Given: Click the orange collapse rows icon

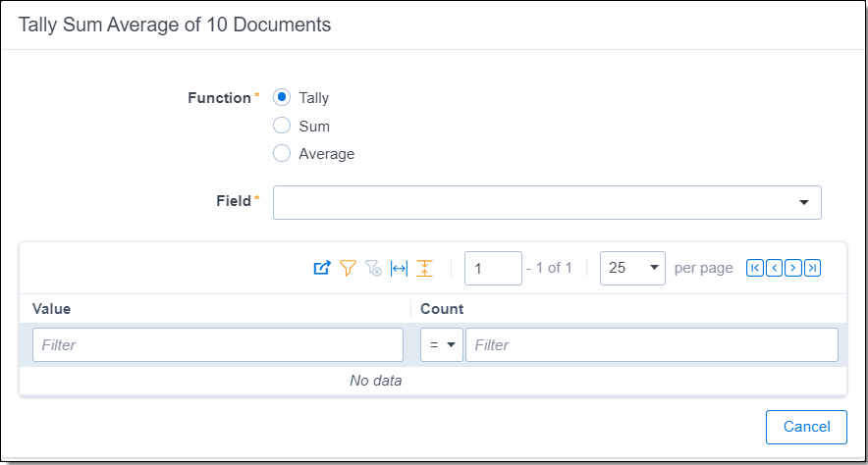Looking at the screenshot, I should click(424, 268).
